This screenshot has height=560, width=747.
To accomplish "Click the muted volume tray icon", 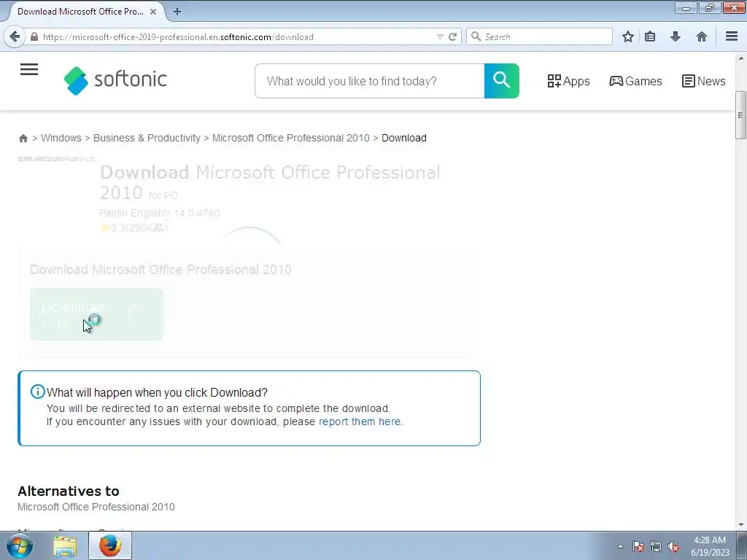I will pyautogui.click(x=673, y=546).
